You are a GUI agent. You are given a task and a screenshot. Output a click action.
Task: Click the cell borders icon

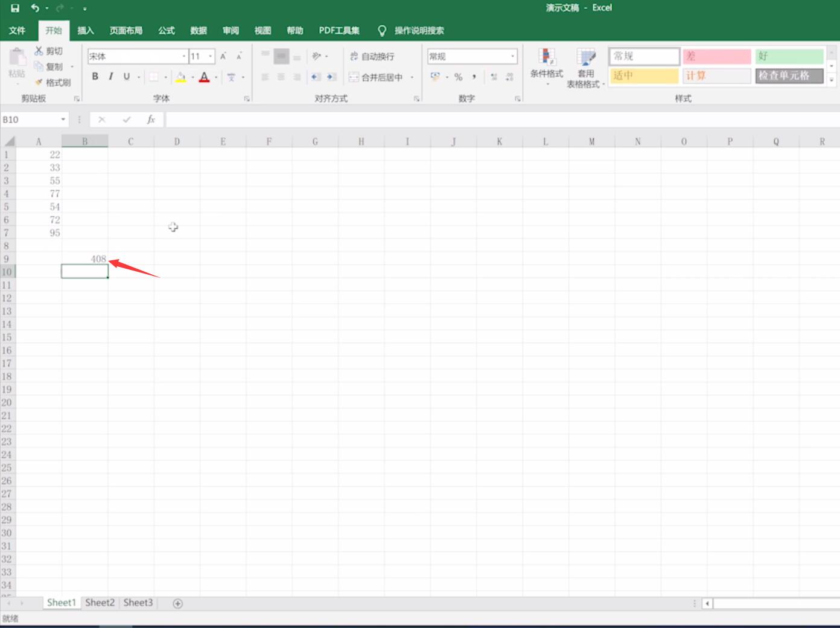click(154, 77)
